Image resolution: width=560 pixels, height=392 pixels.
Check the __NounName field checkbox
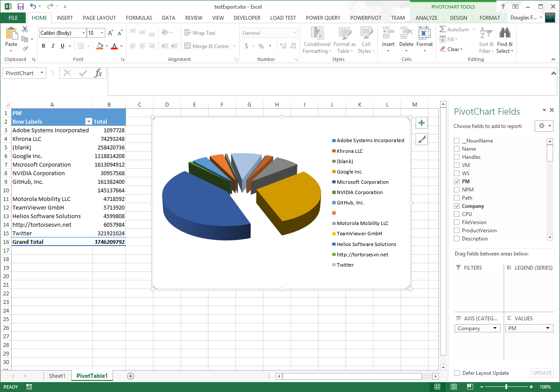click(x=457, y=141)
